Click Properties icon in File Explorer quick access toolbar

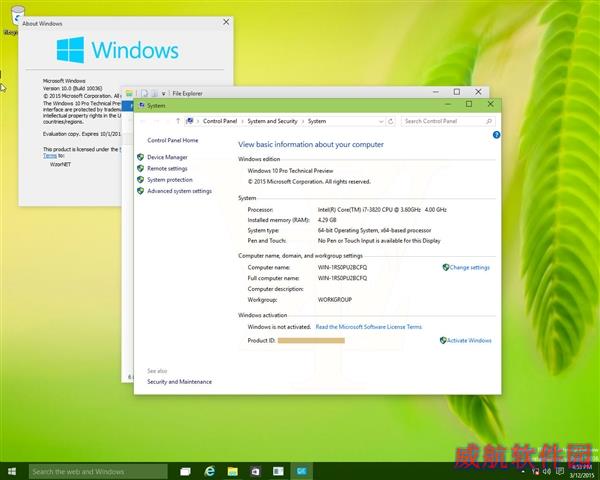click(144, 93)
